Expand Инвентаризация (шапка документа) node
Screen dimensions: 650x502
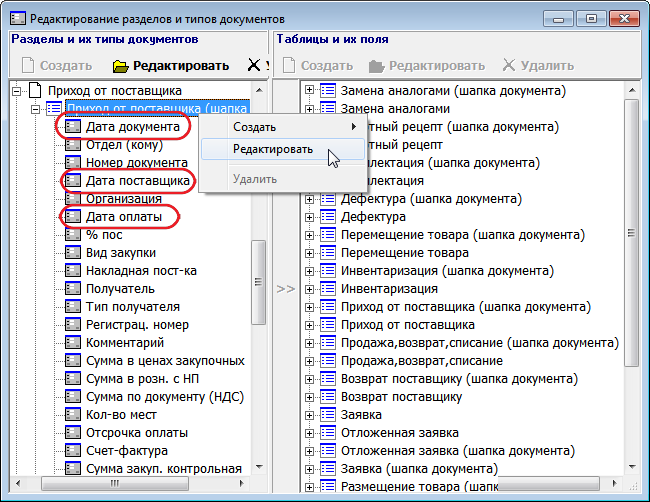click(309, 271)
